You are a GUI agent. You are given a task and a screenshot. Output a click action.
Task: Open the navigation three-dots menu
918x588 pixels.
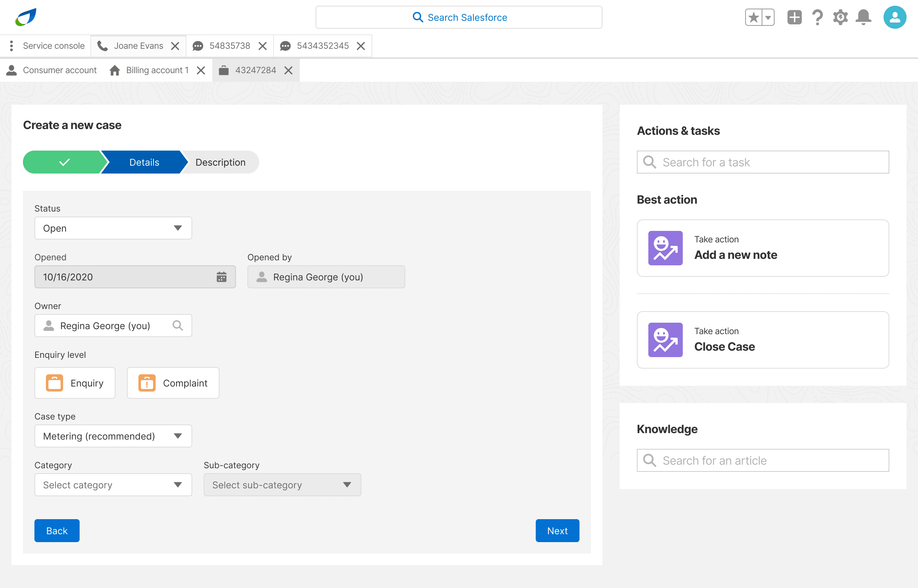click(x=11, y=46)
